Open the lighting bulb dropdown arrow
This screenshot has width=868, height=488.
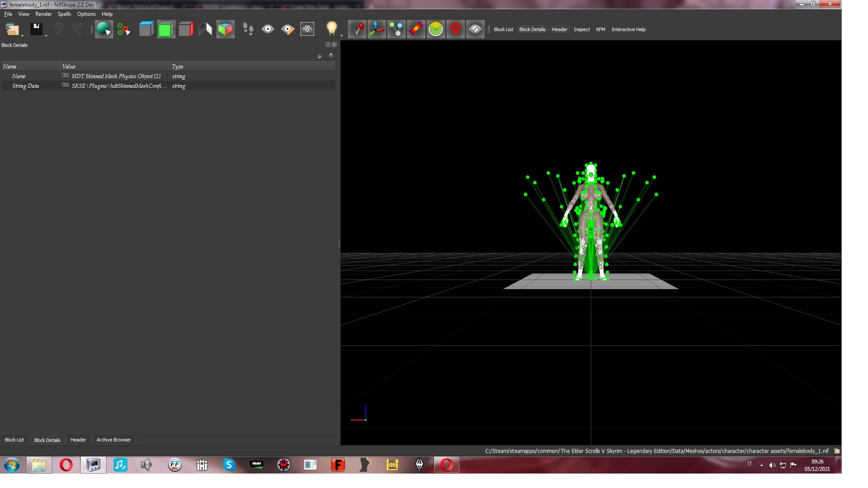[x=341, y=36]
